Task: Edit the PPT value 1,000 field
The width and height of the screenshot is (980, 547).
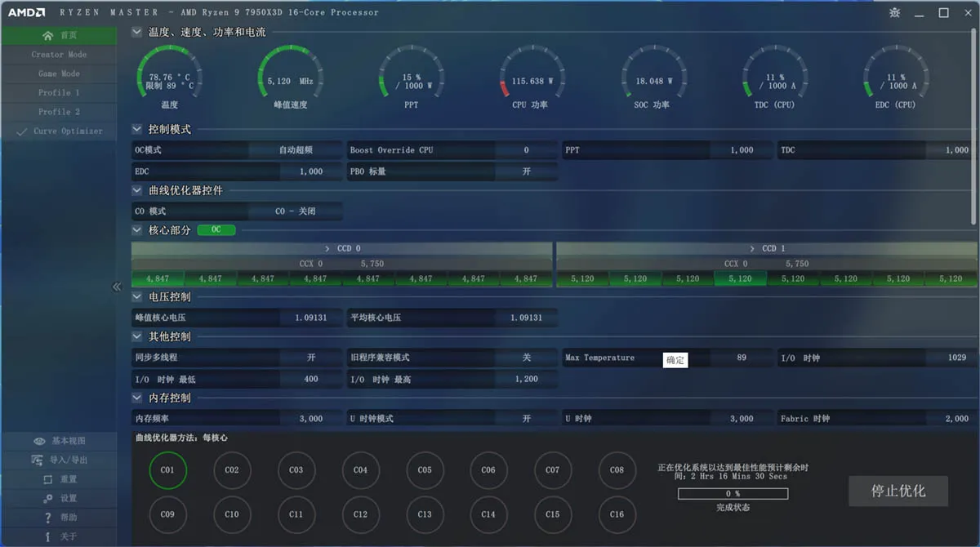Action: click(742, 150)
